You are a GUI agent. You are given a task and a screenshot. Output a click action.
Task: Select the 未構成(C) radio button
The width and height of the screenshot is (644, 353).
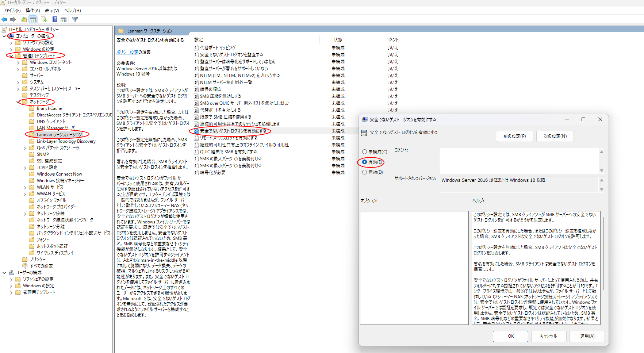364,152
